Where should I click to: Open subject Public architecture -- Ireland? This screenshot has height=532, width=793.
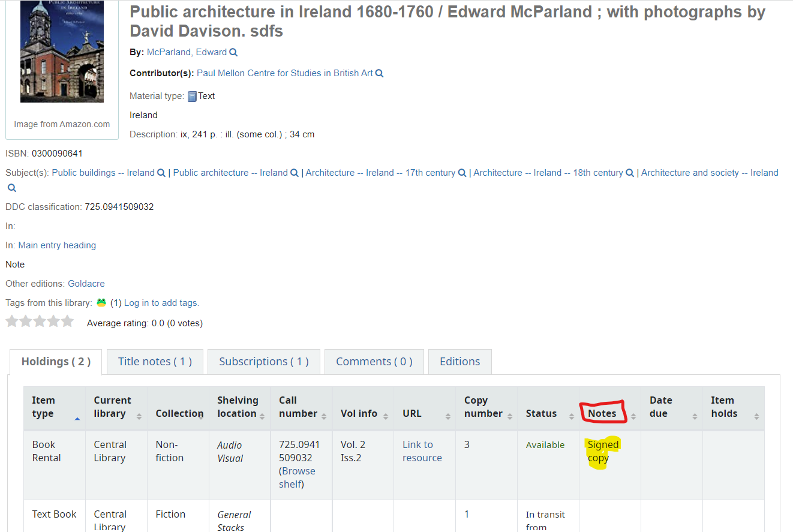point(230,173)
